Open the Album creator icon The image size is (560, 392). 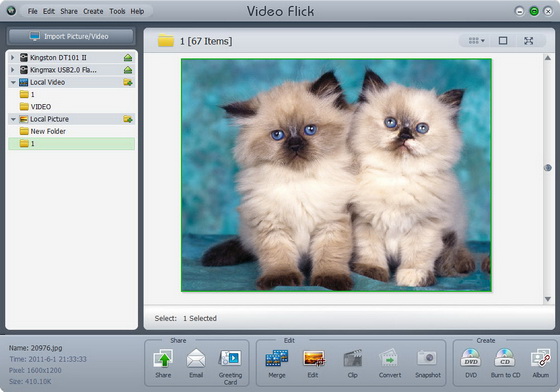[540, 358]
